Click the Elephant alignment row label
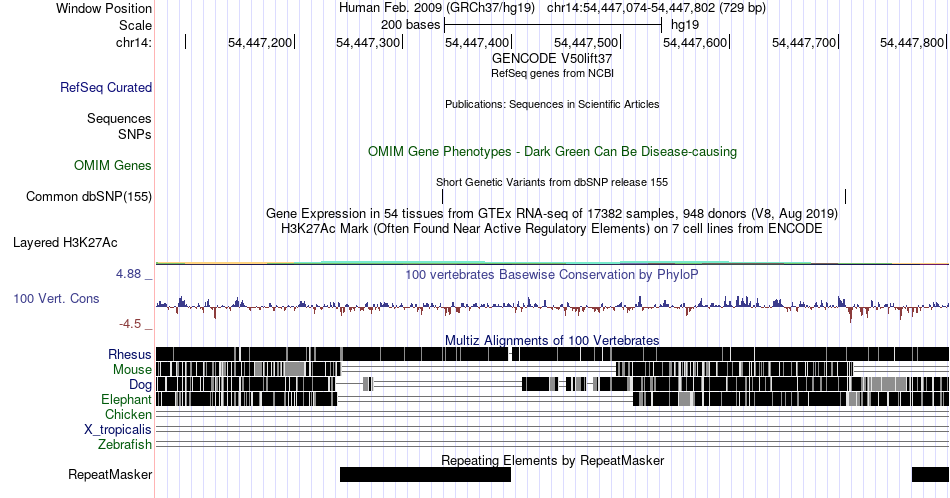This screenshot has width=950, height=498. 127,399
